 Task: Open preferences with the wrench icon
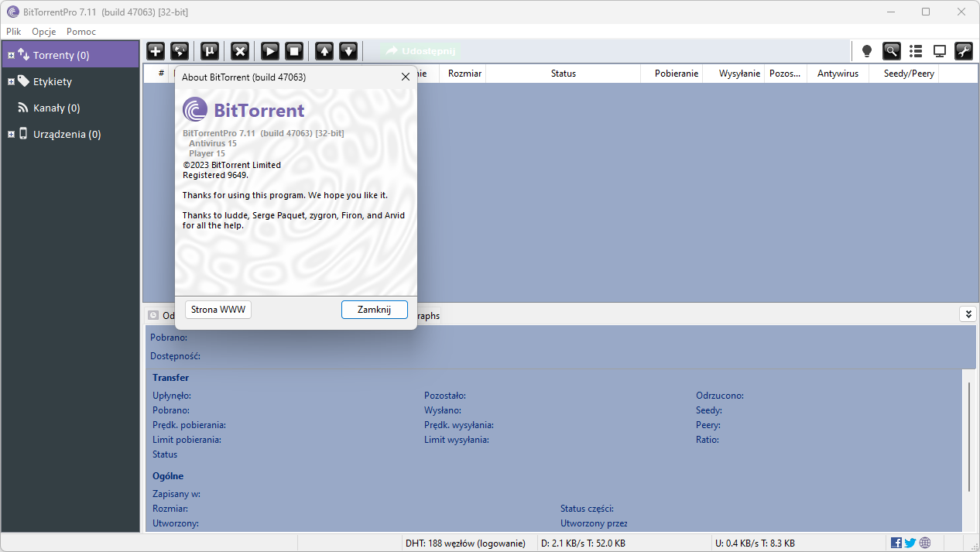pos(964,51)
